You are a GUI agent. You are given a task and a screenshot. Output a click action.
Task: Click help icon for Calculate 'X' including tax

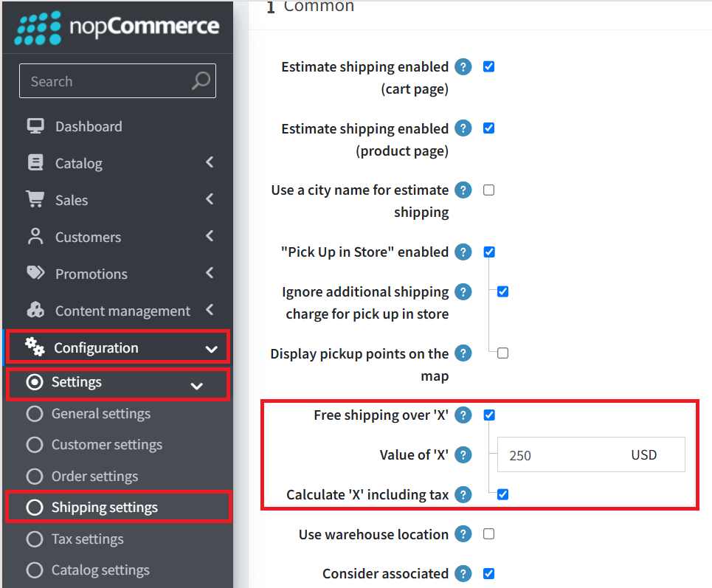tap(463, 494)
